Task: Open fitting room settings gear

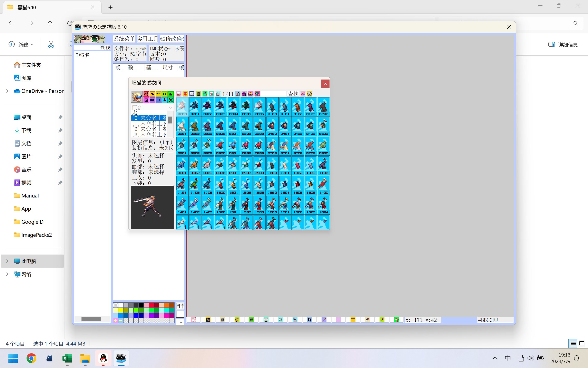Action: click(x=310, y=94)
